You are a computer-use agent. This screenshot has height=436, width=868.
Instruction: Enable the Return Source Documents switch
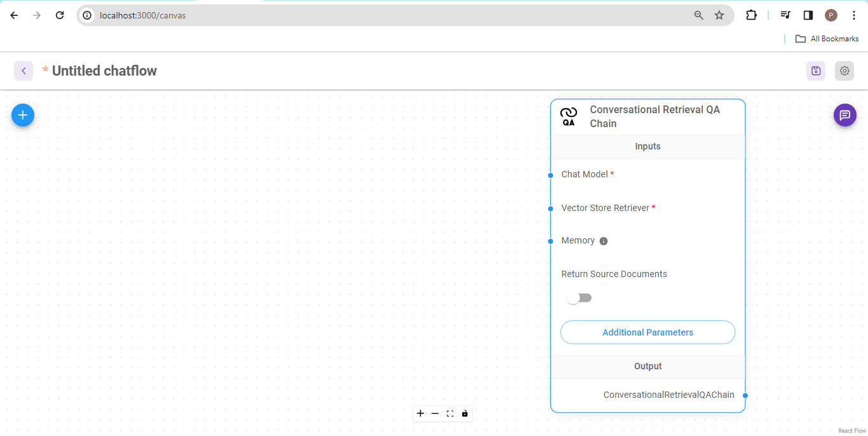pos(579,298)
